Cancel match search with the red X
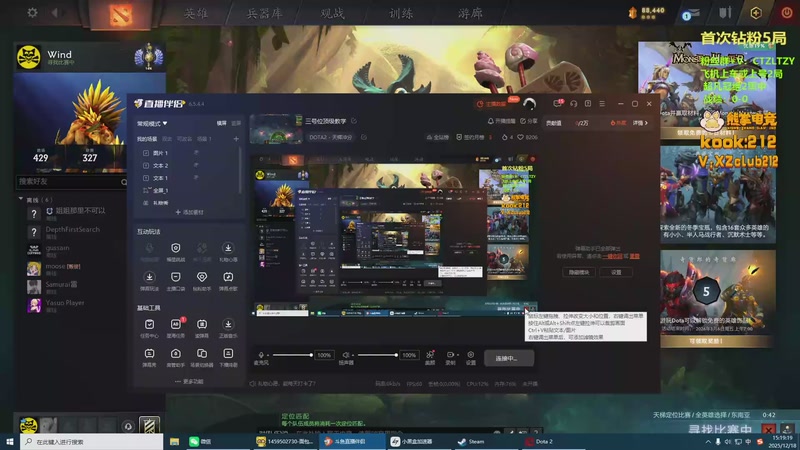The width and height of the screenshot is (800, 450). point(768,430)
